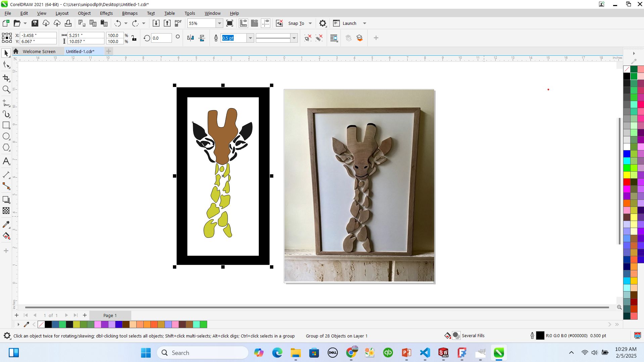Image resolution: width=644 pixels, height=362 pixels.
Task: Open the Effects menu
Action: [106, 13]
